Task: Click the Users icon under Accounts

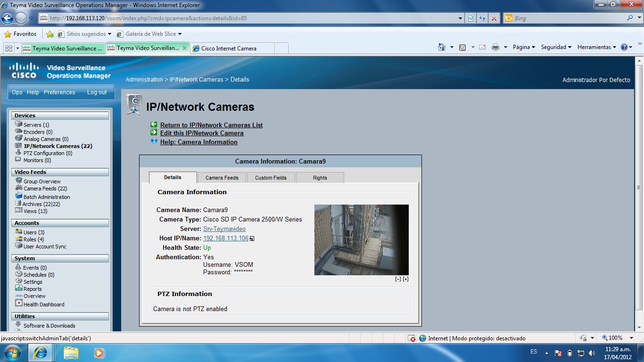Action: point(19,231)
